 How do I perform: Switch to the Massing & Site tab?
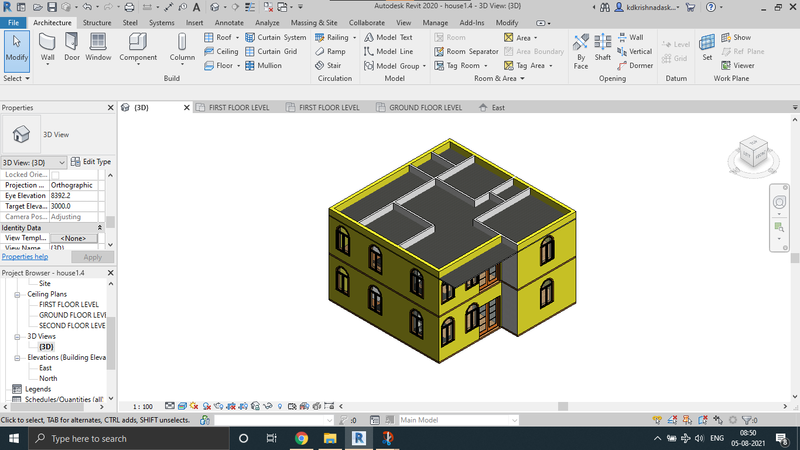314,23
